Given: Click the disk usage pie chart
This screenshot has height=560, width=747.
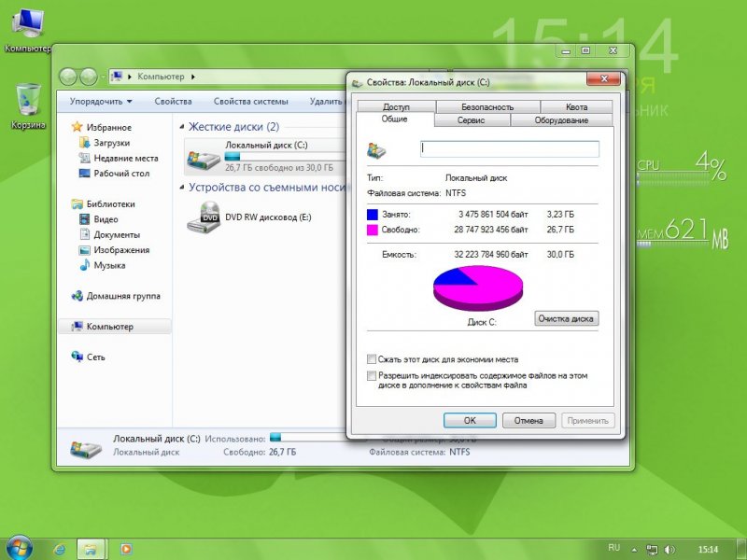Looking at the screenshot, I should click(x=478, y=288).
